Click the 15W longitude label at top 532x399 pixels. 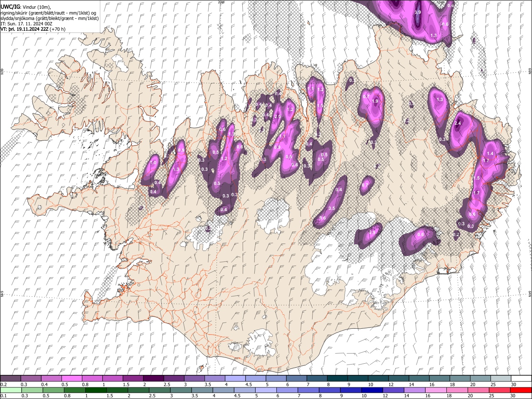click(x=441, y=2)
